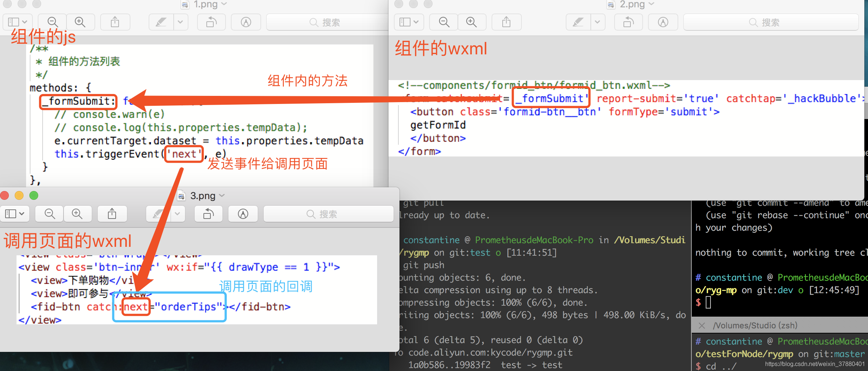
Task: Zoom out in the 1.png window
Action: 53,22
